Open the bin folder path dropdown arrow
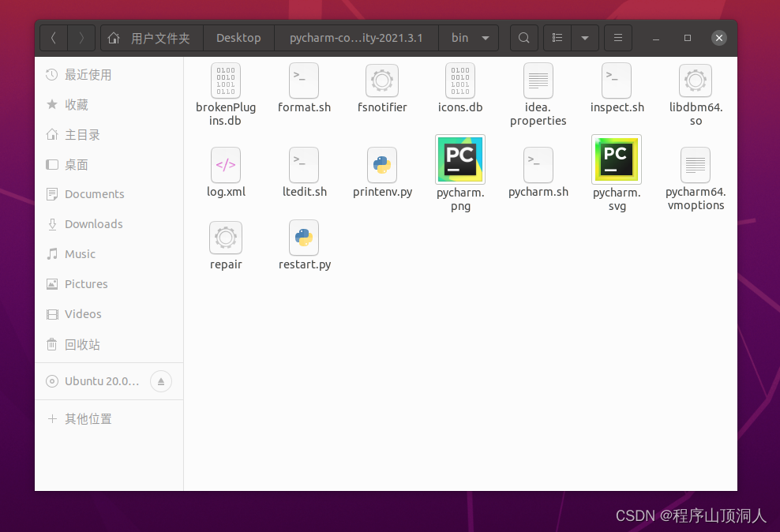Viewport: 780px width, 532px height. pyautogui.click(x=486, y=38)
